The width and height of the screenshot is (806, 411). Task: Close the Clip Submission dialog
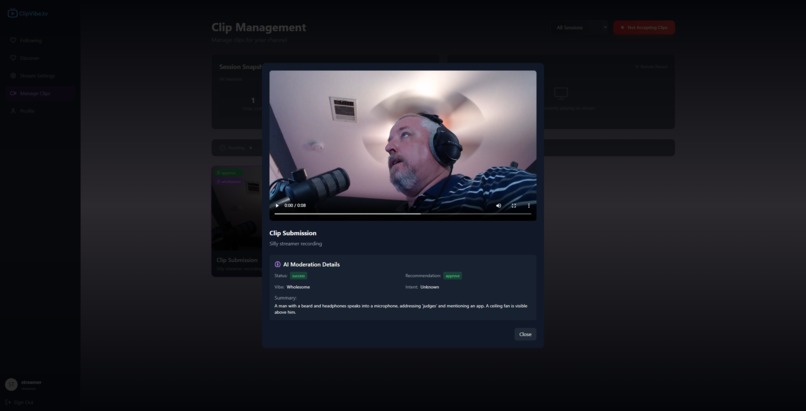coord(525,334)
